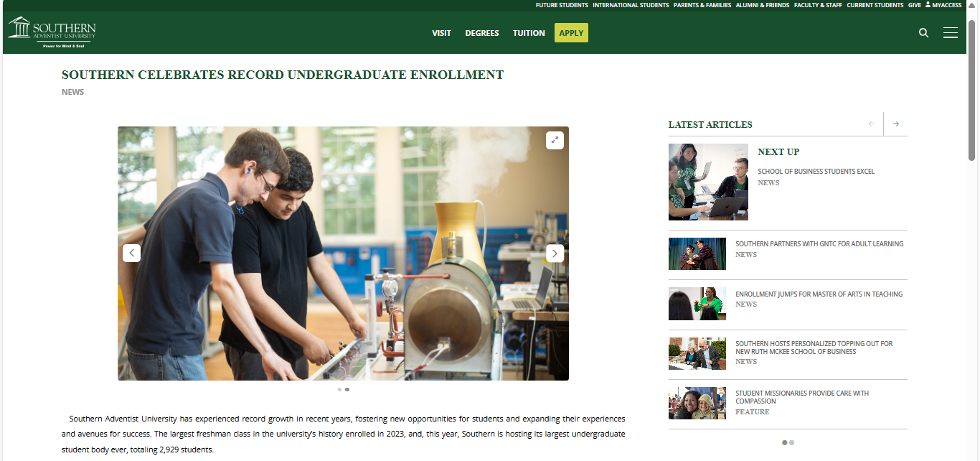
Task: Open the hamburger menu icon
Action: 951,33
